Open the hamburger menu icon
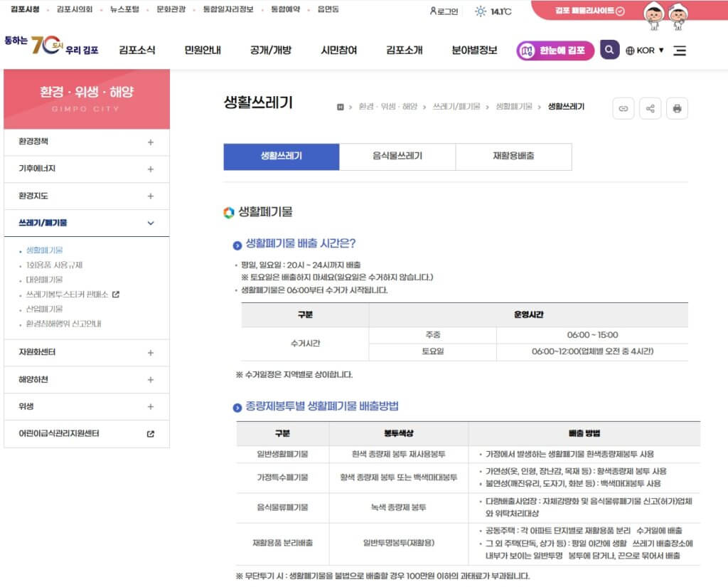The width and height of the screenshot is (728, 587). [680, 51]
